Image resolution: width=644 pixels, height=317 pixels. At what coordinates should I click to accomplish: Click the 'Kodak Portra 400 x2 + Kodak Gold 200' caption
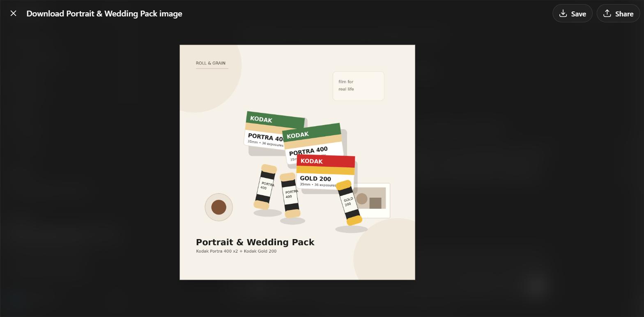click(236, 251)
